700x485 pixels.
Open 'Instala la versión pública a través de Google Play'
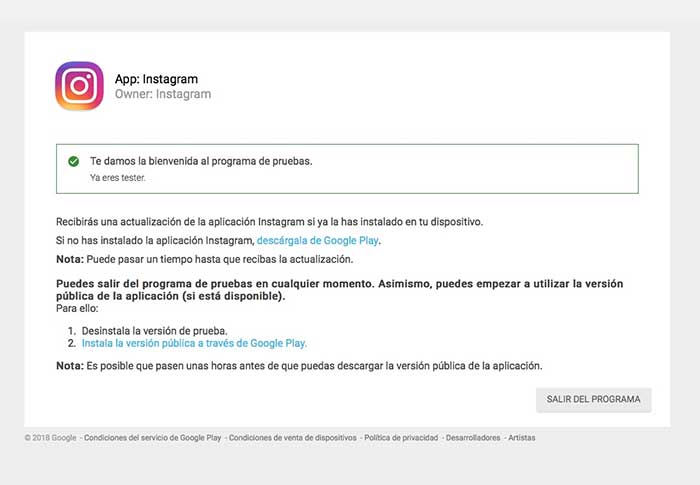click(x=194, y=343)
